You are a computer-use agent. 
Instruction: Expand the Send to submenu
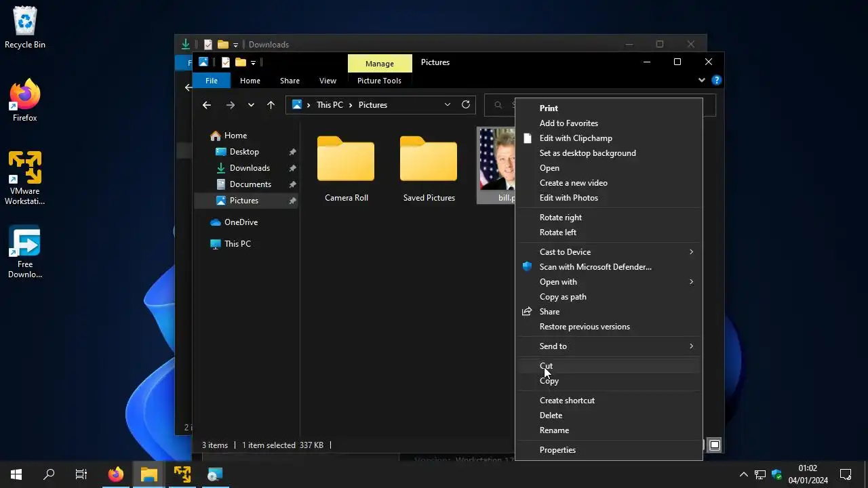[609, 346]
